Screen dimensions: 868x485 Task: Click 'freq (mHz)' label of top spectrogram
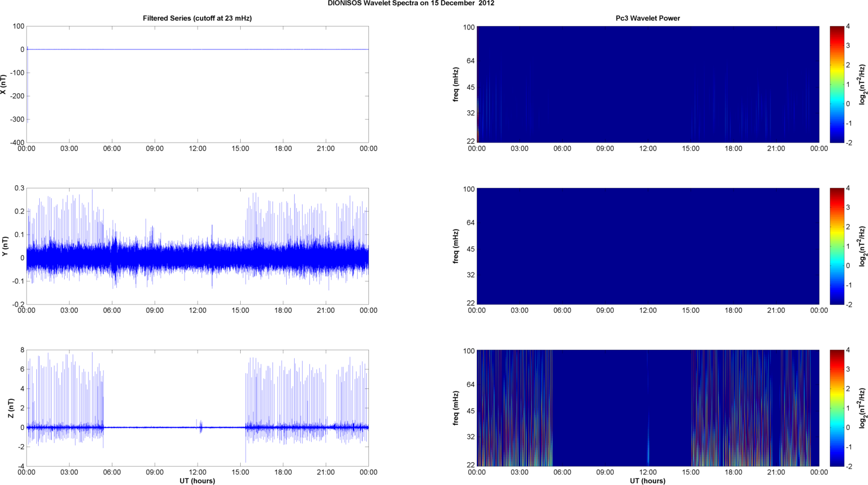[456, 85]
